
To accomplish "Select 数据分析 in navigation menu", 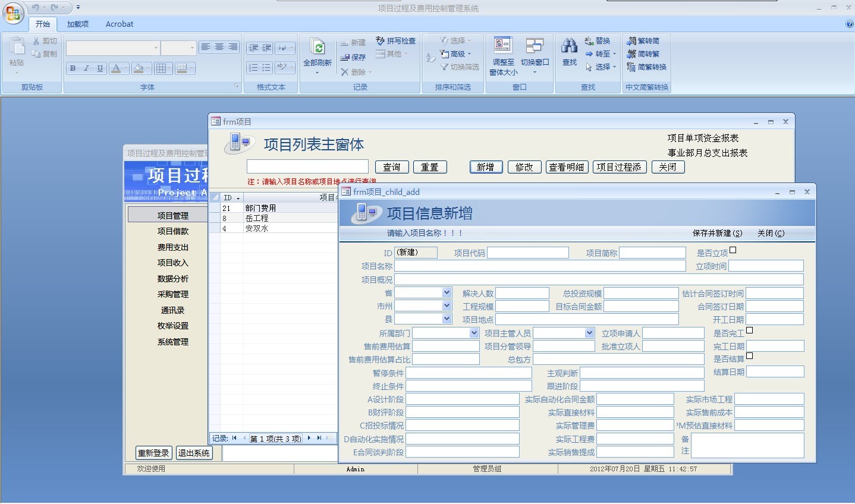I will click(173, 279).
